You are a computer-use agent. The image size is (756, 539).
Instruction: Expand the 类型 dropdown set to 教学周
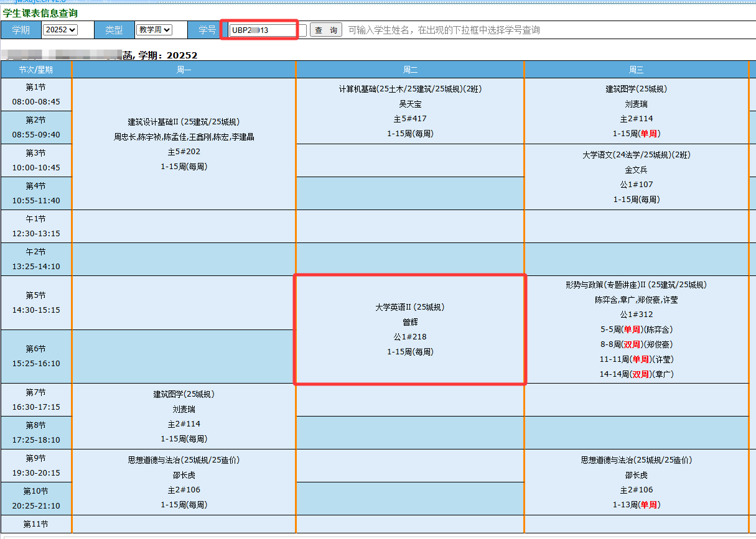(x=154, y=30)
